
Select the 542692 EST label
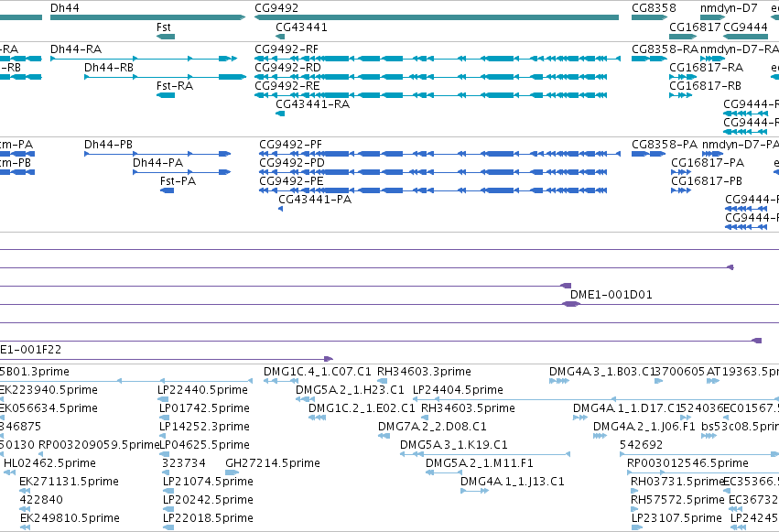click(642, 445)
